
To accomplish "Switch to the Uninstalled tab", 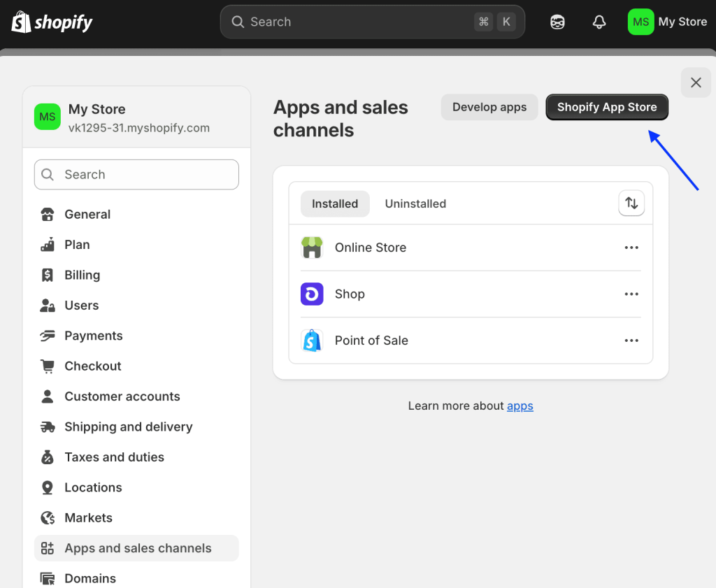I will (415, 204).
